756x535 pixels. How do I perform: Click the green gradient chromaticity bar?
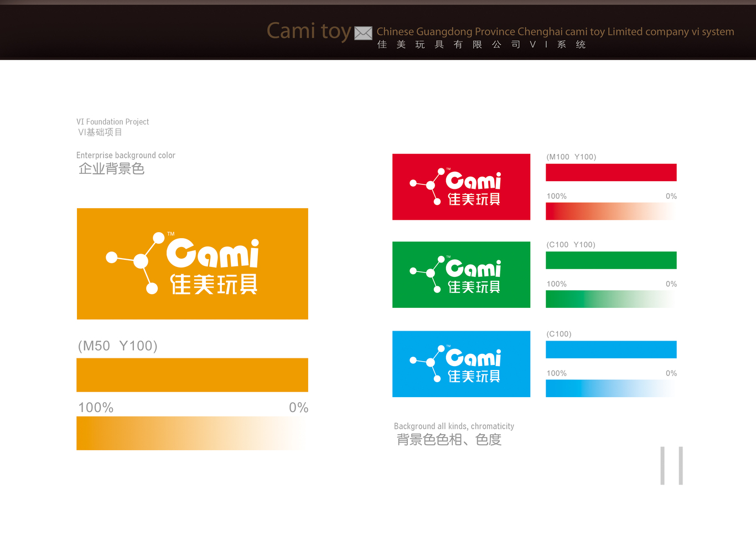[611, 299]
